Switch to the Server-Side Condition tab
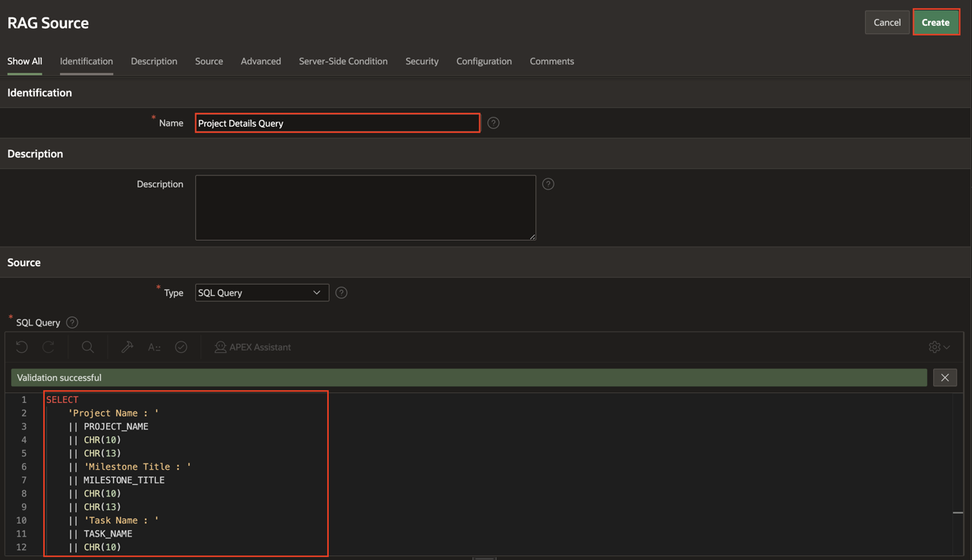972x560 pixels. click(343, 61)
